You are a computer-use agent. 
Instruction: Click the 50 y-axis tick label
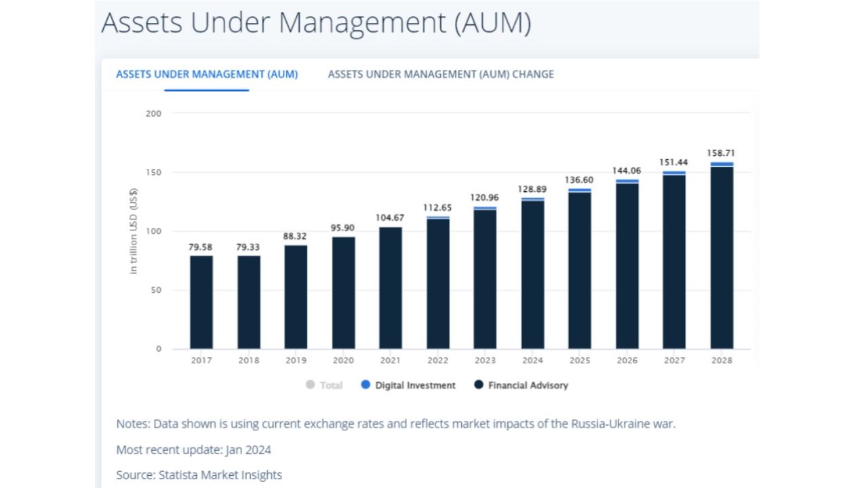click(156, 290)
